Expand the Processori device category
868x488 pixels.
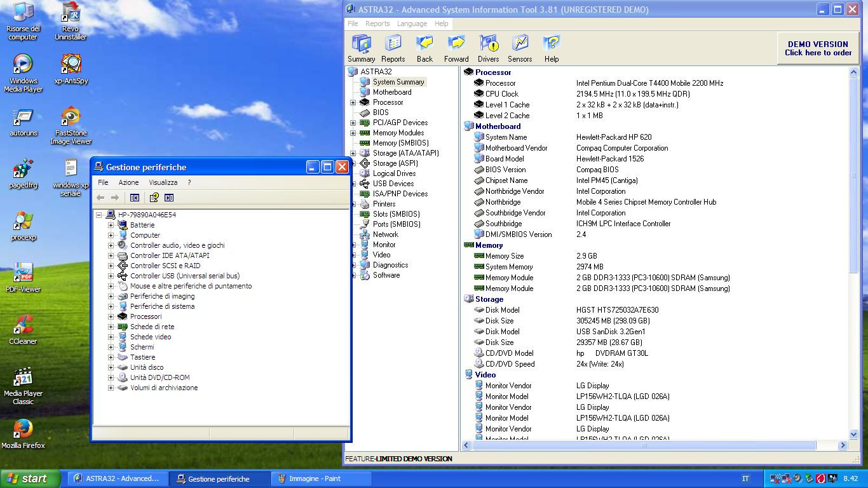pyautogui.click(x=111, y=316)
